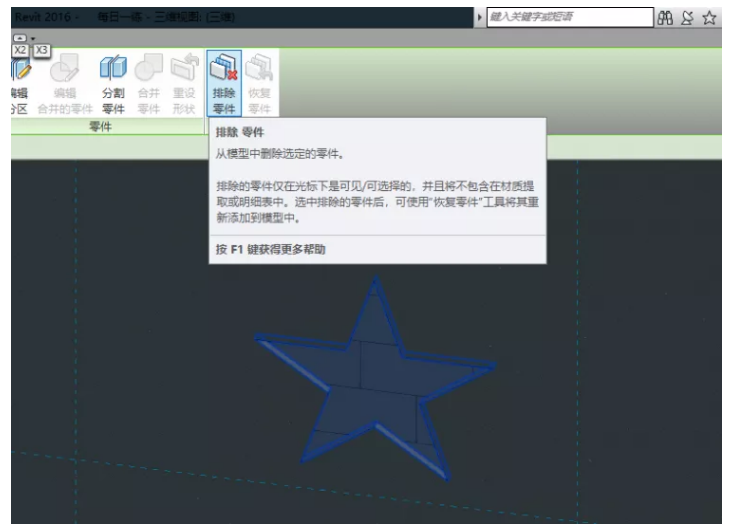Click the "排除 零件" tooltip heading
730x529 pixels.
239,132
